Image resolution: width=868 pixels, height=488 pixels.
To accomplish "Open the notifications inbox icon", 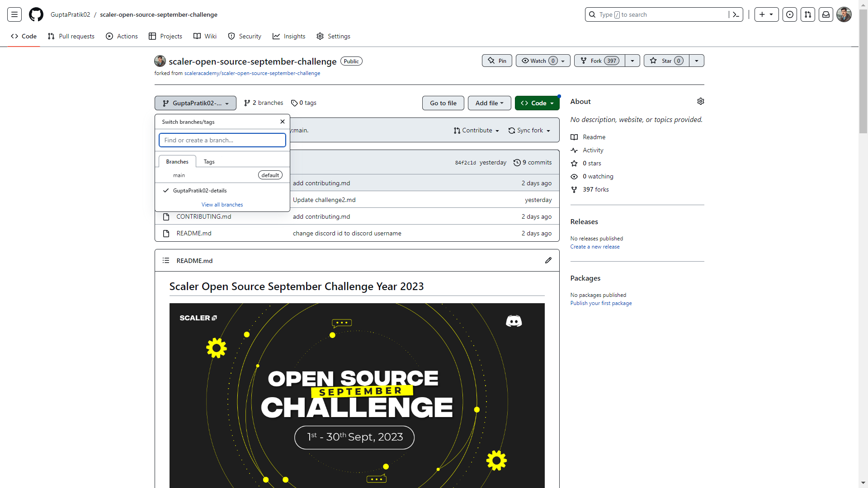I will 826,14.
